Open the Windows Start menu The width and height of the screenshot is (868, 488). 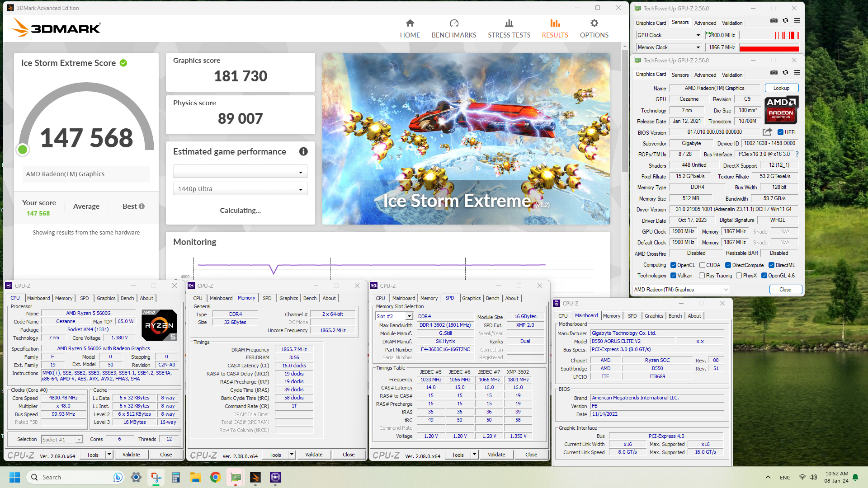[14, 477]
